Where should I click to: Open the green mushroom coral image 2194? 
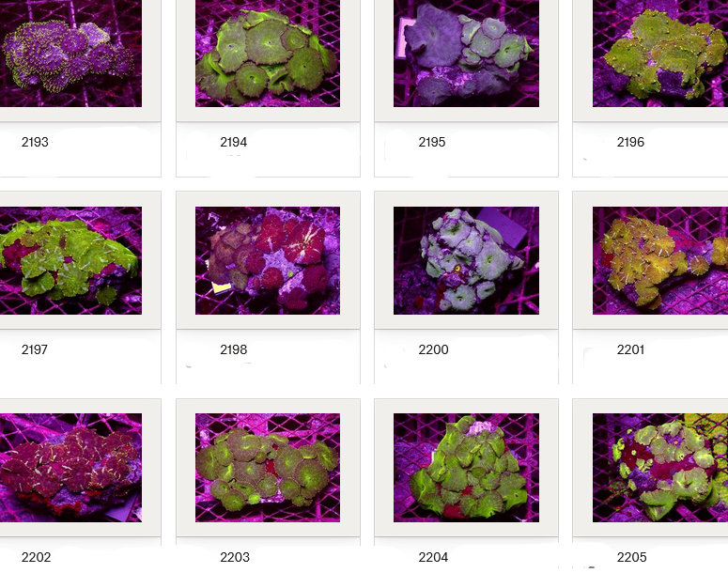tap(268, 53)
